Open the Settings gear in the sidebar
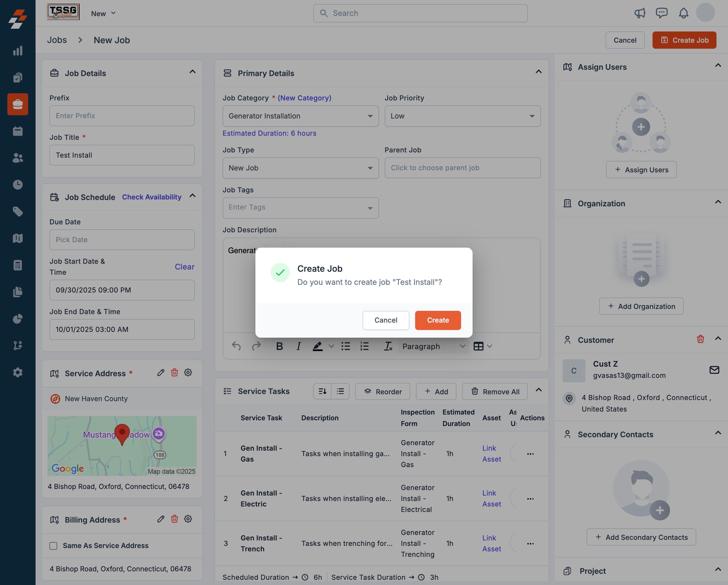 [18, 373]
